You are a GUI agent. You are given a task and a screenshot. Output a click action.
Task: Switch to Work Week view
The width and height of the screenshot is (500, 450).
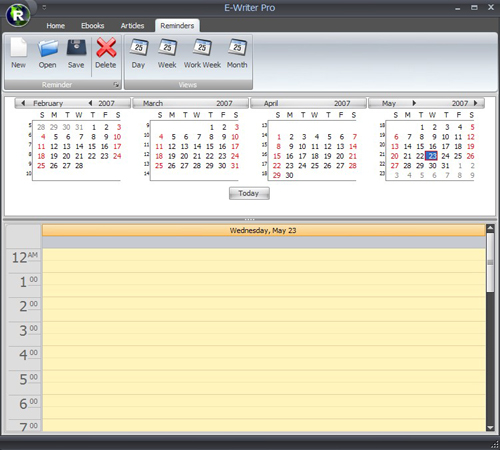click(202, 53)
